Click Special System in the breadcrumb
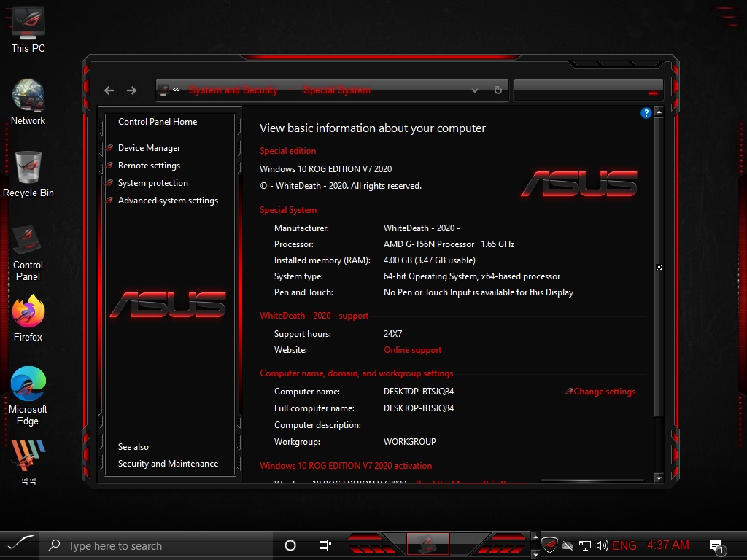This screenshot has height=560, width=747. pyautogui.click(x=337, y=90)
